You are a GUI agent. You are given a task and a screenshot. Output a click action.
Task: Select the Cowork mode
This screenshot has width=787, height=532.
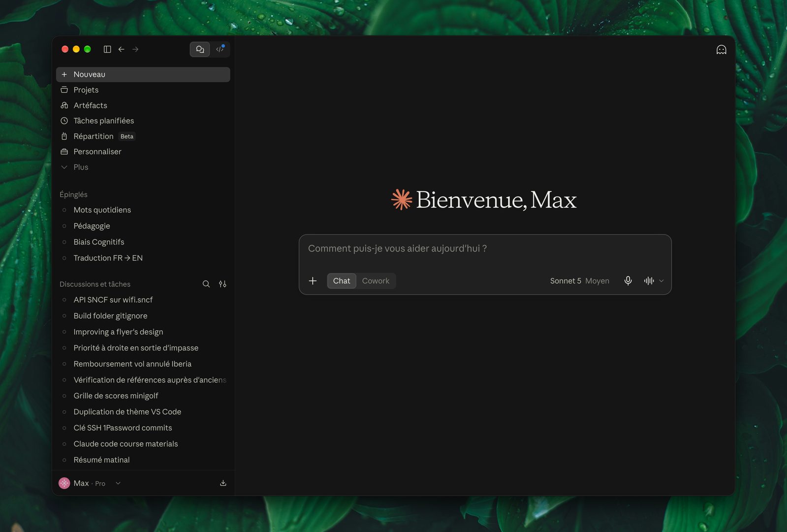376,281
